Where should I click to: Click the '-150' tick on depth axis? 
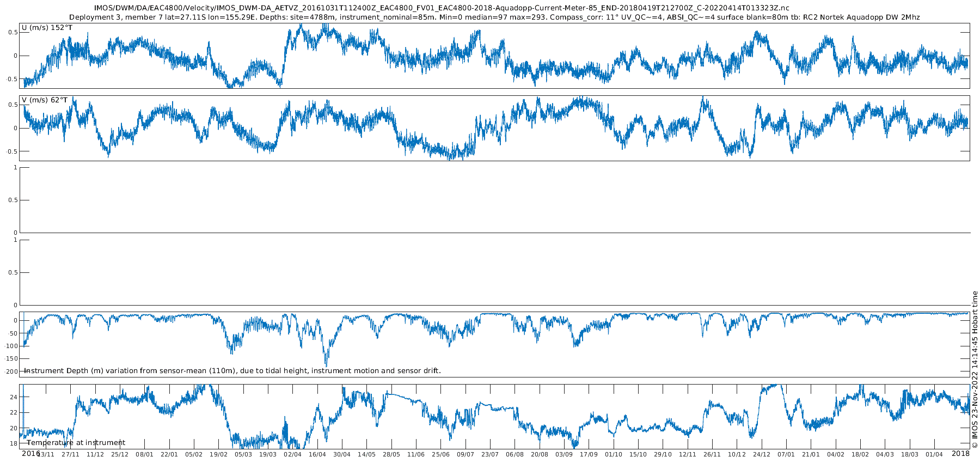click(11, 359)
